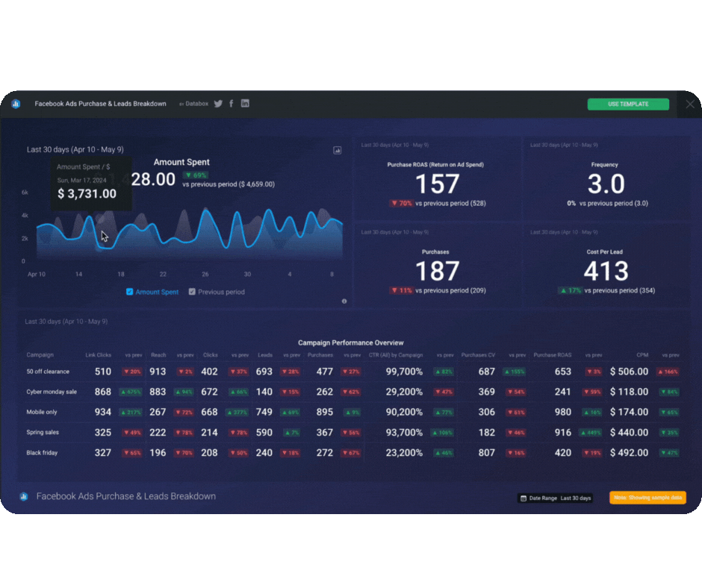Click the 70% change badge under Purchase ROAS
The width and height of the screenshot is (702, 588).
401,203
